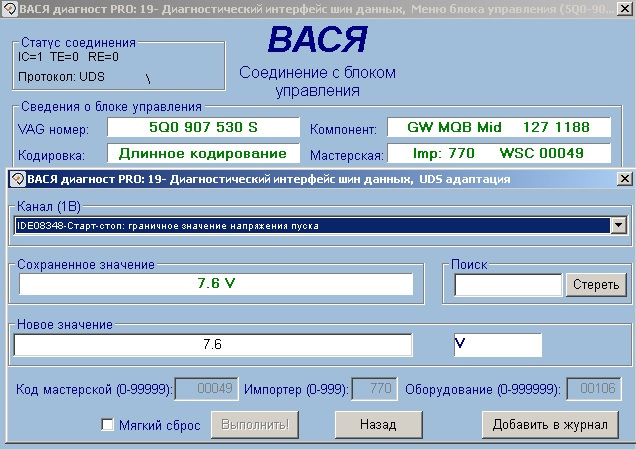636x450 pixels.
Task: Click VAG номер value 5Q0 907 530 S
Action: click(203, 127)
